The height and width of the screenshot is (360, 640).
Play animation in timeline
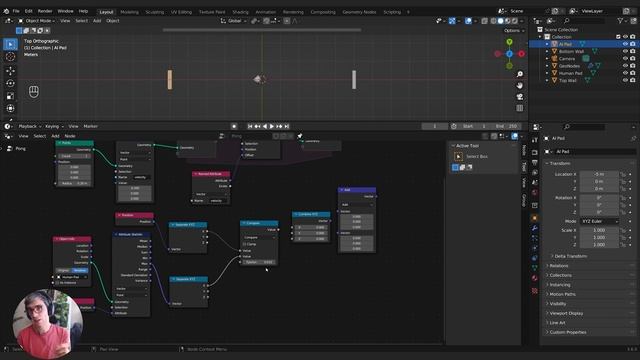point(272,127)
